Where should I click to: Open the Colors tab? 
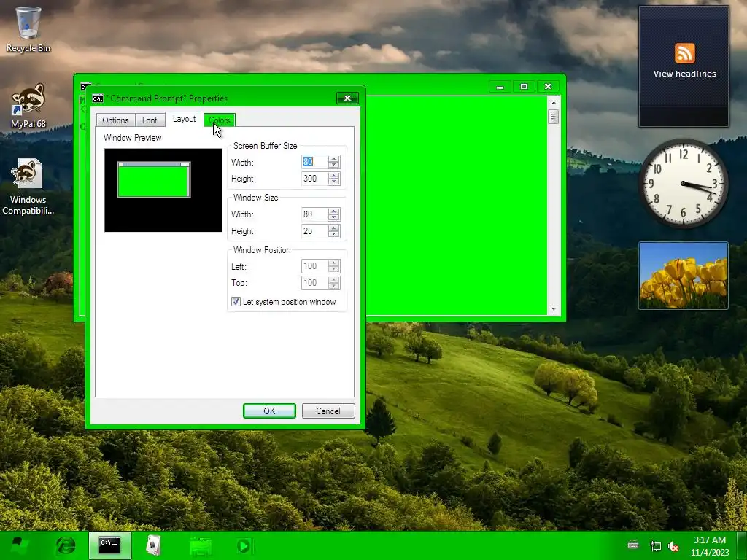(x=220, y=120)
